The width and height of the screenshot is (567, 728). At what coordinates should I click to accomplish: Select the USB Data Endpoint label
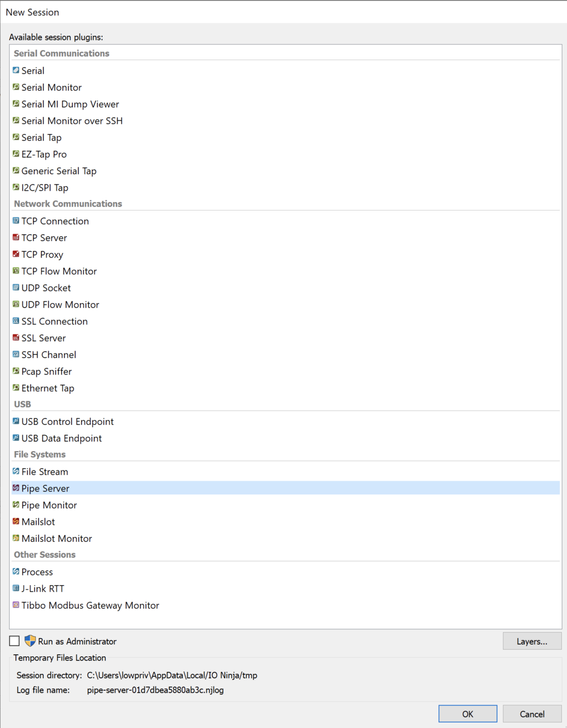tap(62, 439)
